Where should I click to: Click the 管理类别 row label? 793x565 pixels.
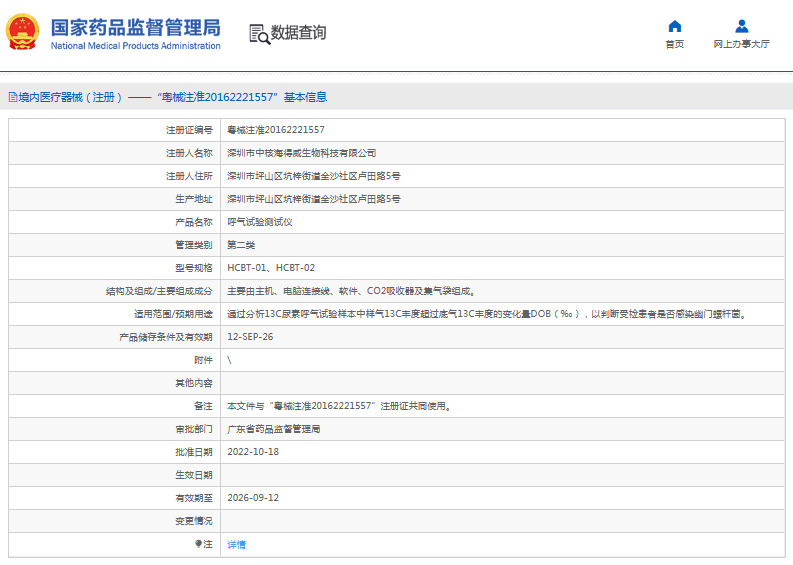click(x=194, y=245)
